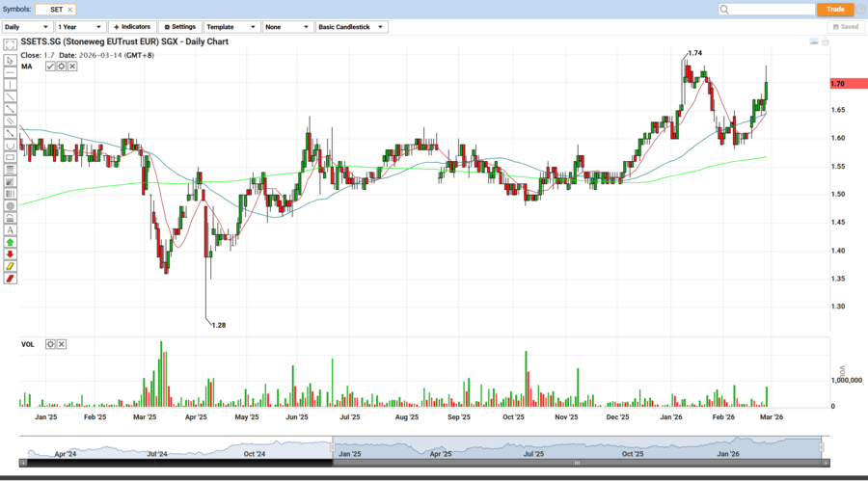
Task: Pick the red down arrow marker tool
Action: tap(10, 254)
